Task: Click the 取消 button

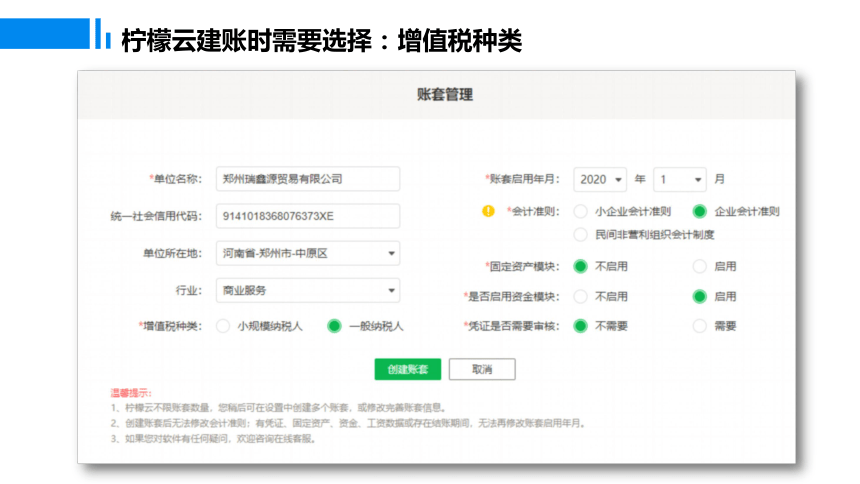Action: (x=482, y=369)
